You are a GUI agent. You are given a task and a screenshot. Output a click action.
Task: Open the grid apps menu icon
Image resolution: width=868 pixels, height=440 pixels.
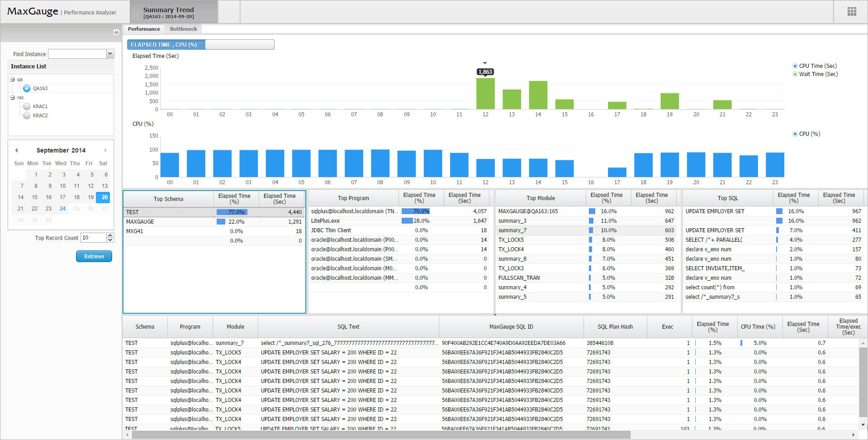point(852,12)
